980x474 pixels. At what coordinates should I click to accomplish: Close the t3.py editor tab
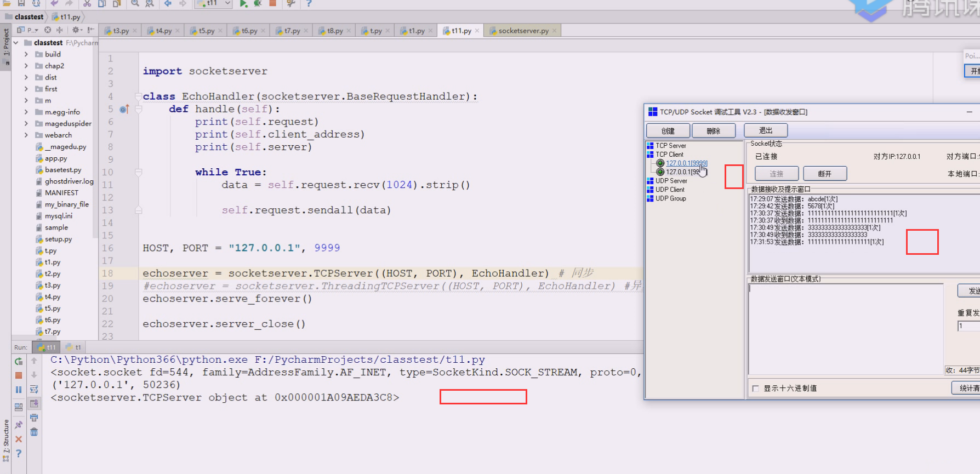click(x=135, y=31)
